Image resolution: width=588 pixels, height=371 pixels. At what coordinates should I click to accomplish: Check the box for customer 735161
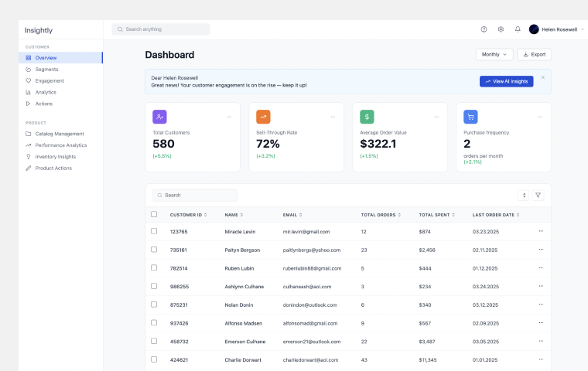coord(154,250)
